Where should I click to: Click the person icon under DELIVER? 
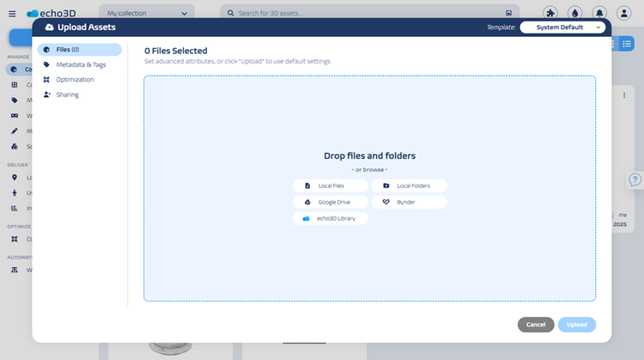tap(15, 192)
